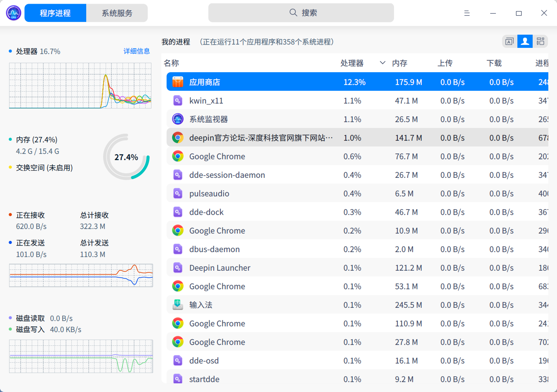
Task: Switch to the all-processes view icon
Action: (x=540, y=41)
